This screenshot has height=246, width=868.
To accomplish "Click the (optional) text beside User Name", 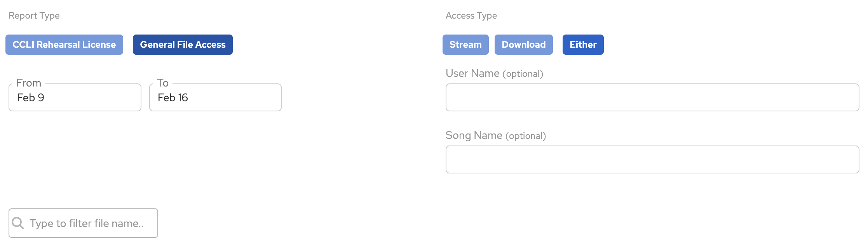I will coord(523,74).
